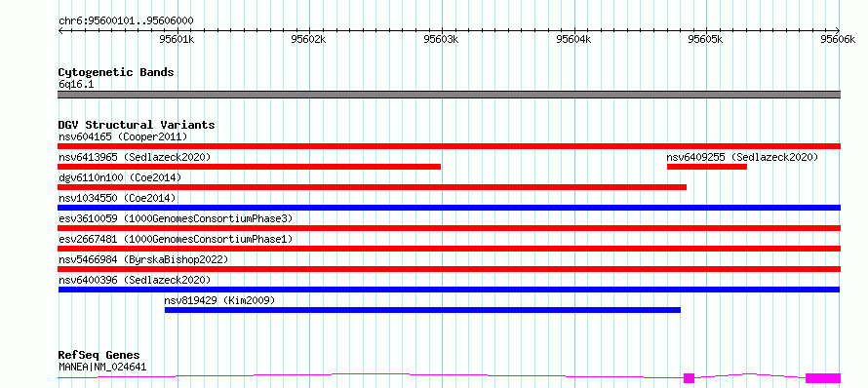The width and height of the screenshot is (868, 388).
Task: Select the esv3610059 1000GenomesConsortiumPhase3 bar
Action: coord(449,228)
